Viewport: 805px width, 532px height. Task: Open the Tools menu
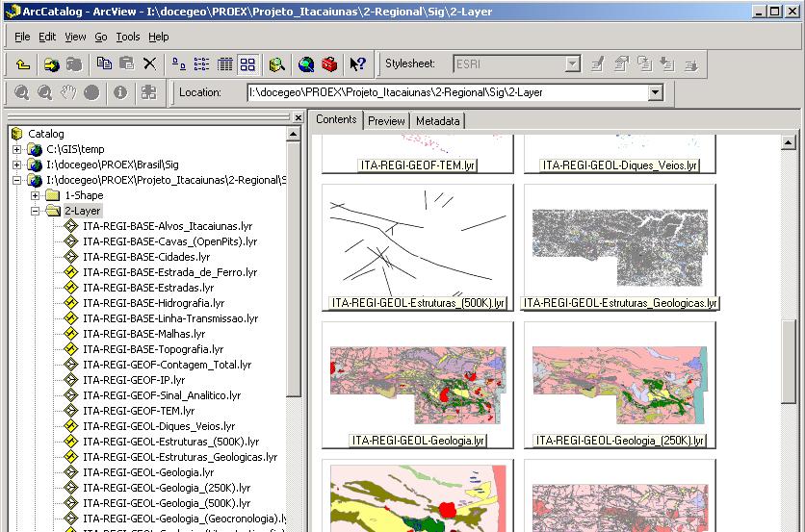(127, 37)
